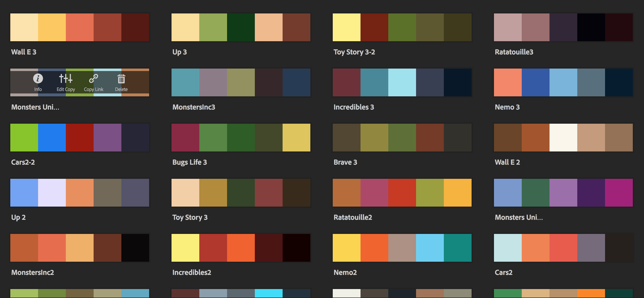The image size is (644, 298).
Task: Copy Link using the chain icon
Action: 94,79
